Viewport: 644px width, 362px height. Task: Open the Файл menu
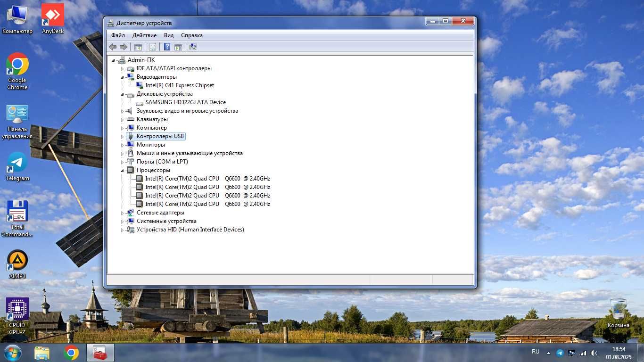tap(118, 35)
